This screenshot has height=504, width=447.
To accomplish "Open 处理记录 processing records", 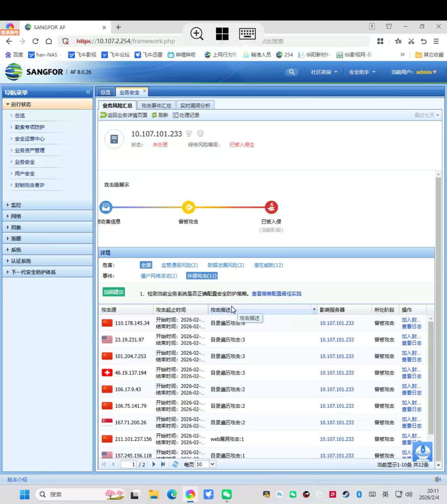I will tap(186, 115).
